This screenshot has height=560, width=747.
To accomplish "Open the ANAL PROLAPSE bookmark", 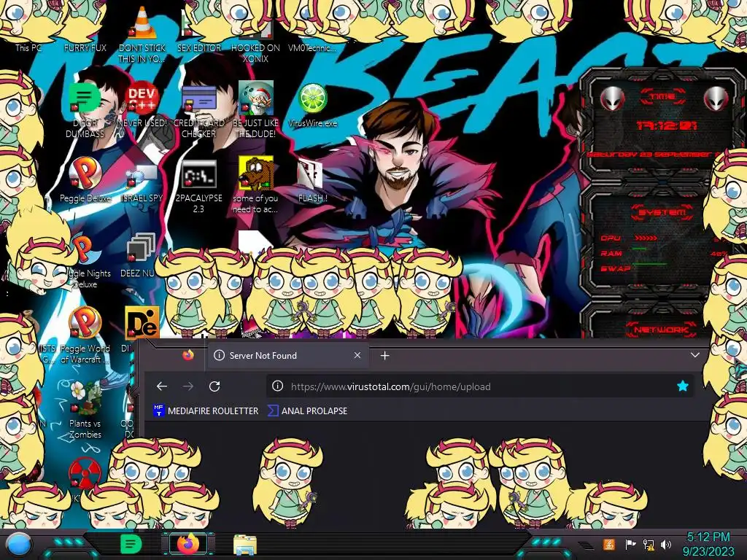I will click(x=307, y=411).
